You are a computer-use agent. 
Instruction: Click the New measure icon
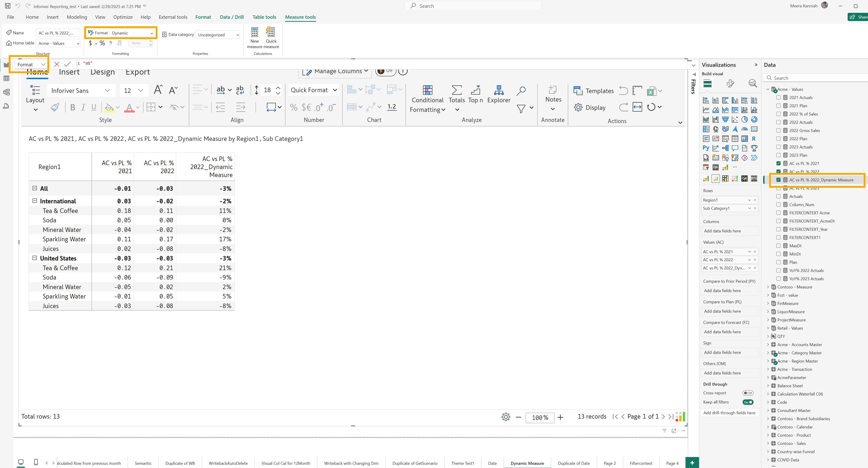[254, 32]
